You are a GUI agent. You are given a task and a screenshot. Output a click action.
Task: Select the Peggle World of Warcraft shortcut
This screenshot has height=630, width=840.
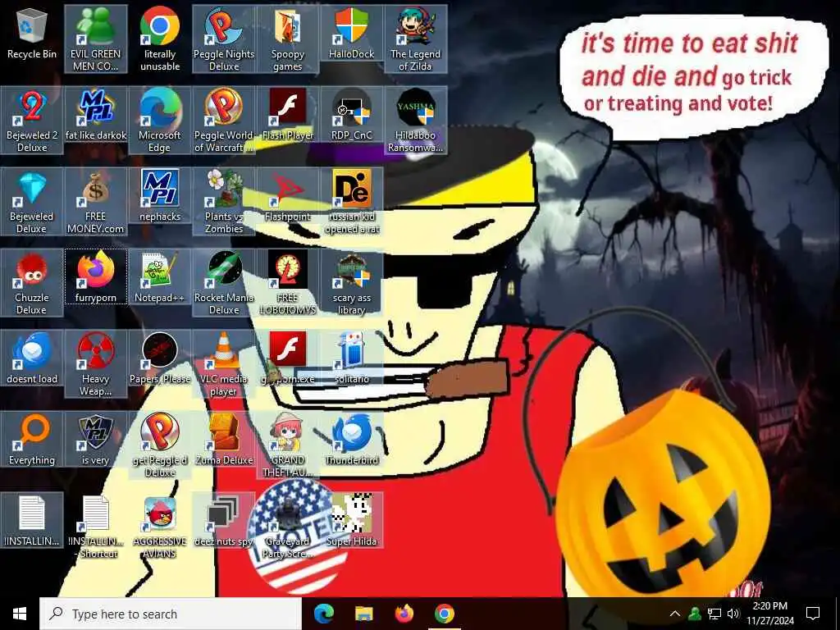click(x=224, y=120)
